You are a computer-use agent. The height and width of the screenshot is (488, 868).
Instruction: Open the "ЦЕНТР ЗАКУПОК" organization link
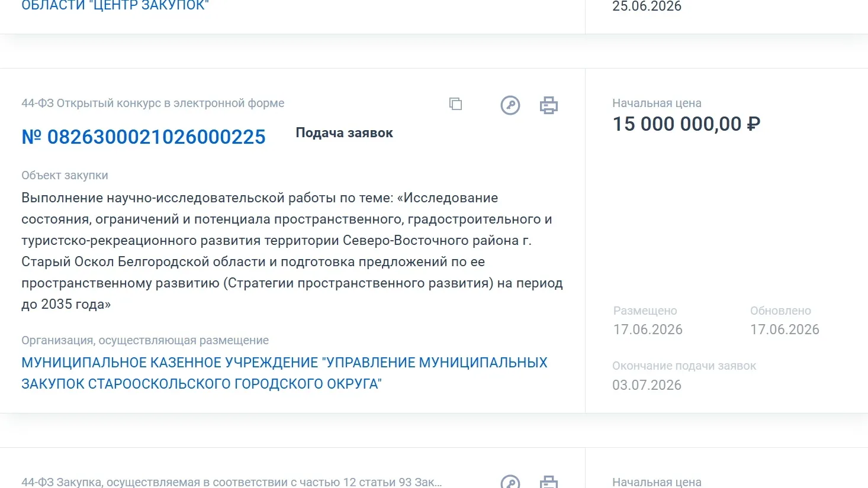115,6
